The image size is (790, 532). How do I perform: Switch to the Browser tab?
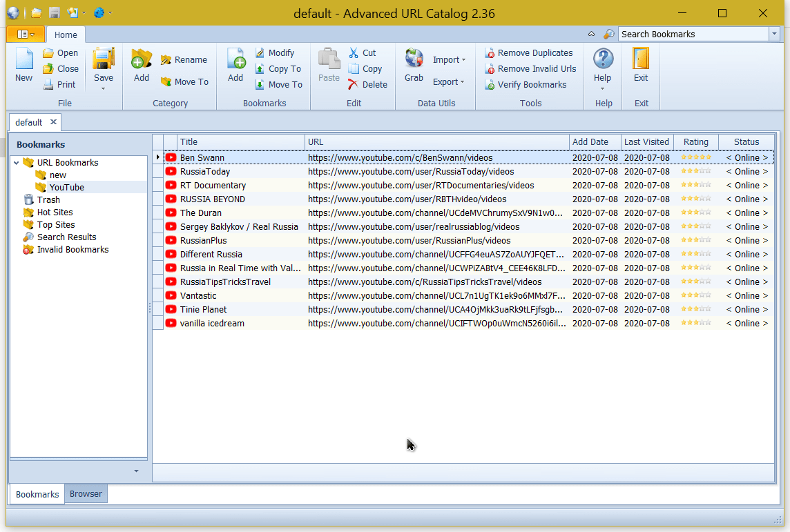pos(86,493)
